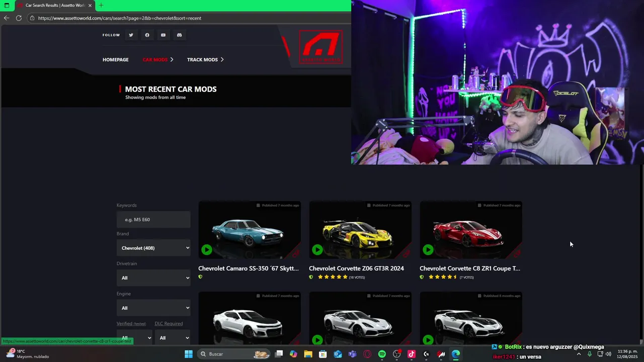Close the Car Search Results tab
Image resolution: width=644 pixels, height=362 pixels.
click(90, 6)
